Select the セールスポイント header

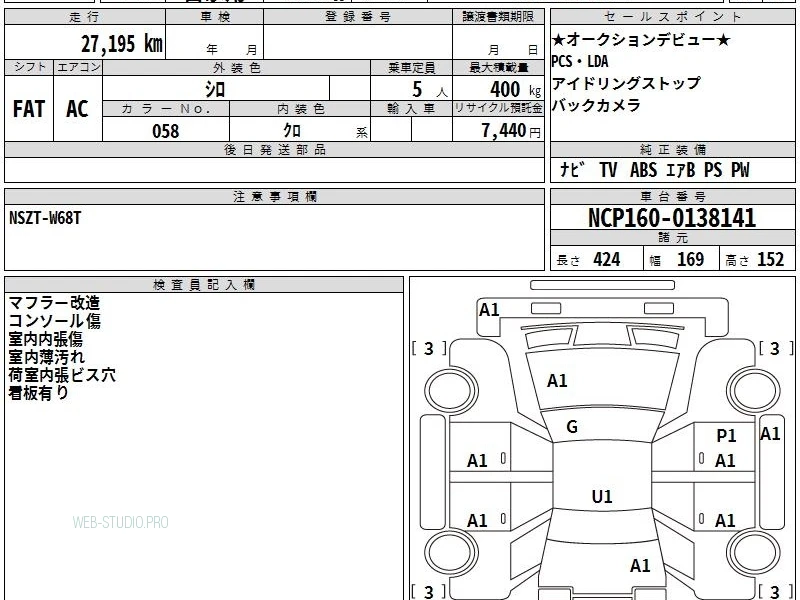[x=672, y=17]
